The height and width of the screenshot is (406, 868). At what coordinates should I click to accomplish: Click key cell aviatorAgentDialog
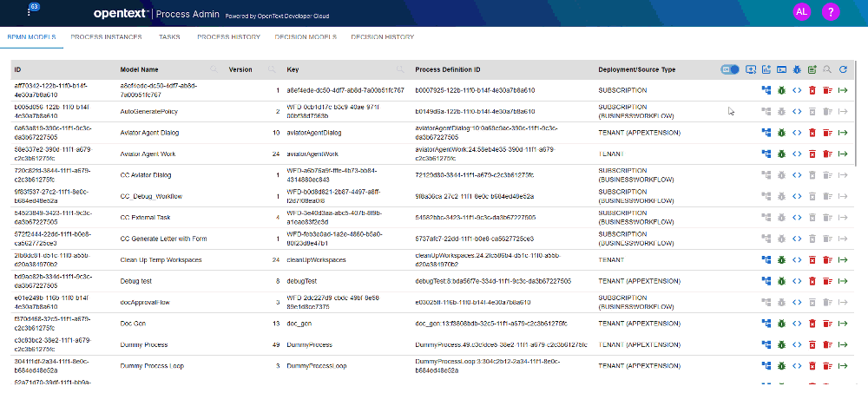pyautogui.click(x=314, y=133)
